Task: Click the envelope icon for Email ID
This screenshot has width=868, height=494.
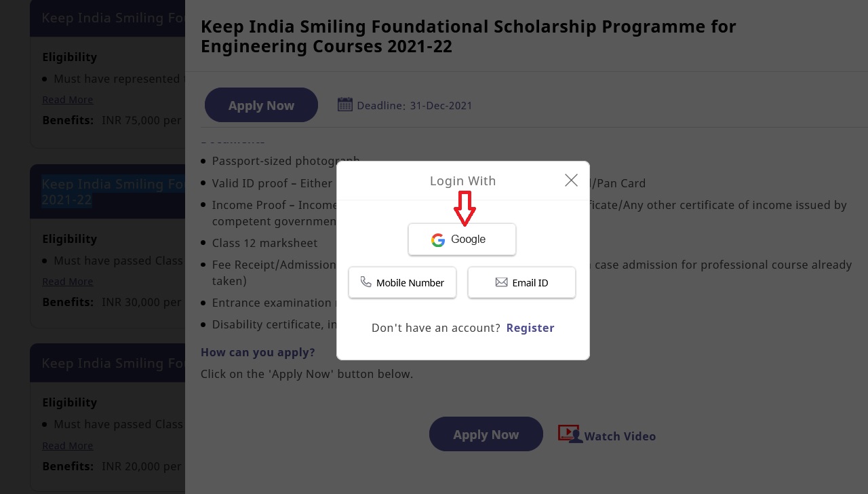Action: click(501, 282)
